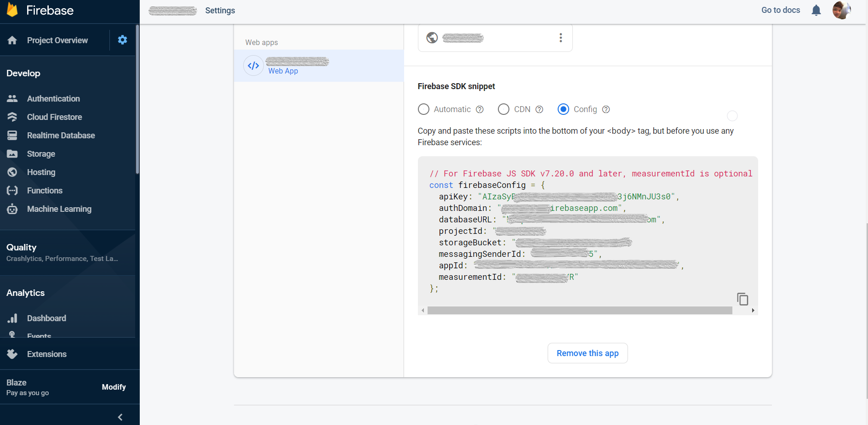Click Modify next to the Blaze plan
The image size is (868, 425).
tap(114, 387)
